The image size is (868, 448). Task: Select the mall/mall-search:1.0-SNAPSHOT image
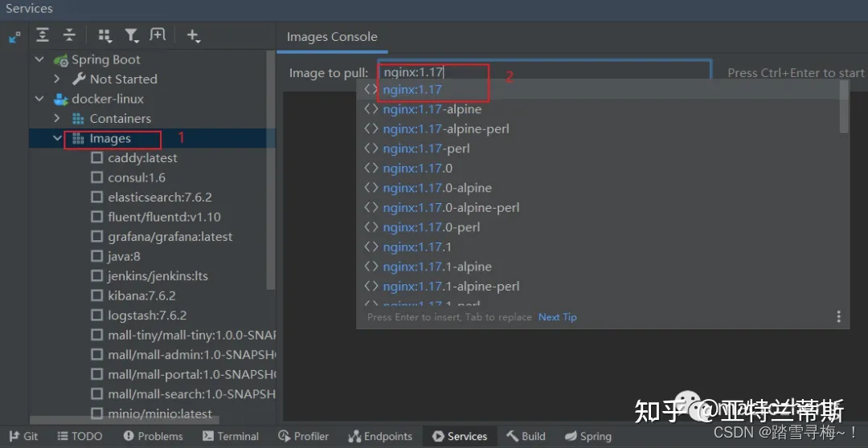191,393
